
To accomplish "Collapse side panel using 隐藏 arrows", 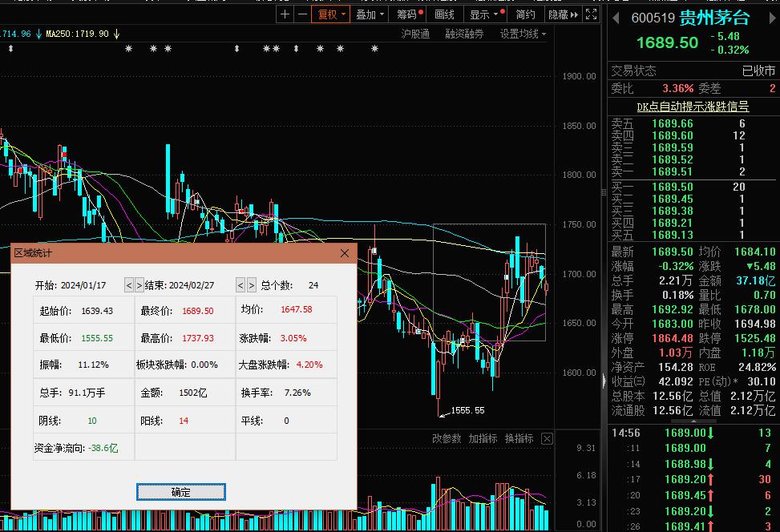I will pos(563,14).
